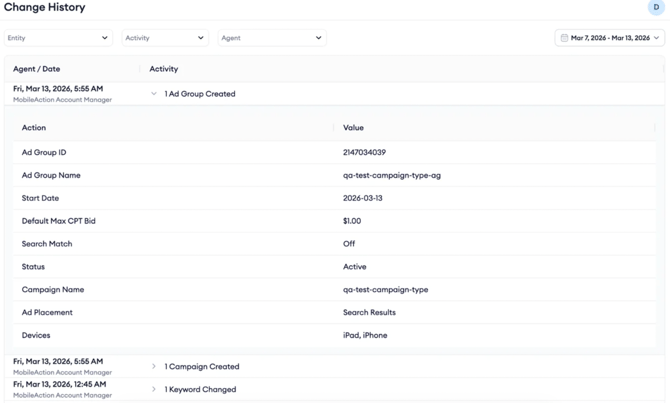The height and width of the screenshot is (403, 670).
Task: Click the Activity column header
Action: coord(164,69)
